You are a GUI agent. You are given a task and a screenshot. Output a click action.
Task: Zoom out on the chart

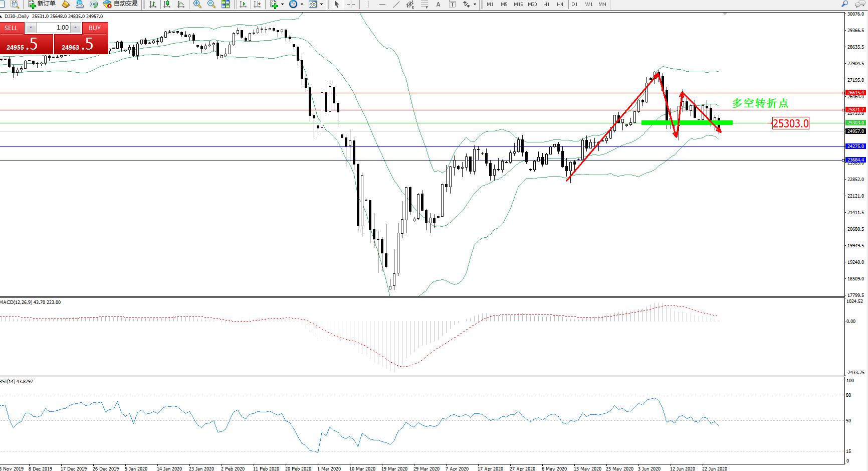[211, 4]
